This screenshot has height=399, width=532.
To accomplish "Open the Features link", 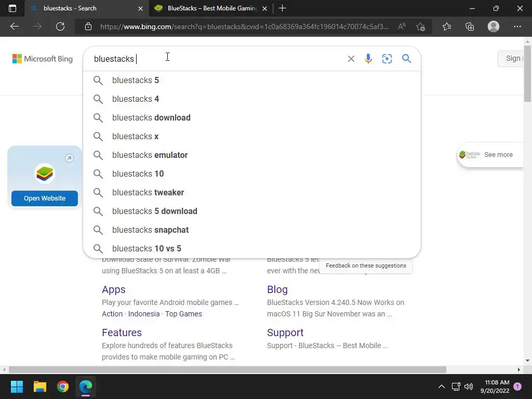I will coord(122,332).
